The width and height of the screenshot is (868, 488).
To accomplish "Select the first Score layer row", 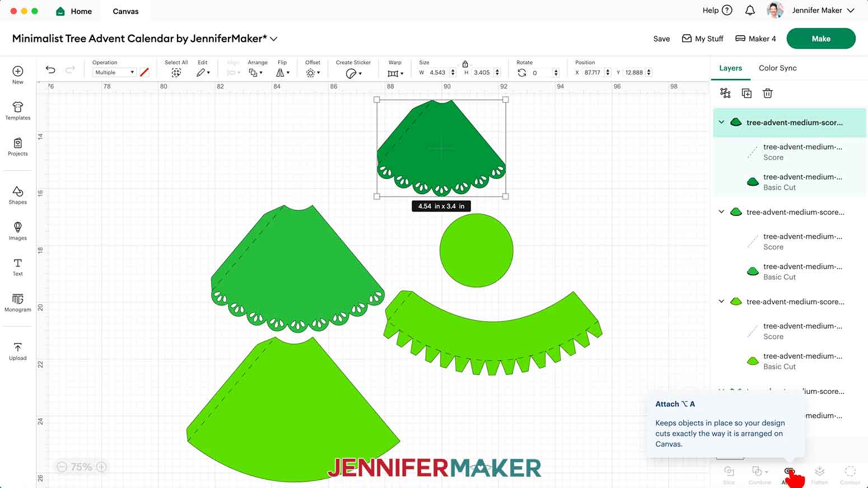I will 790,152.
